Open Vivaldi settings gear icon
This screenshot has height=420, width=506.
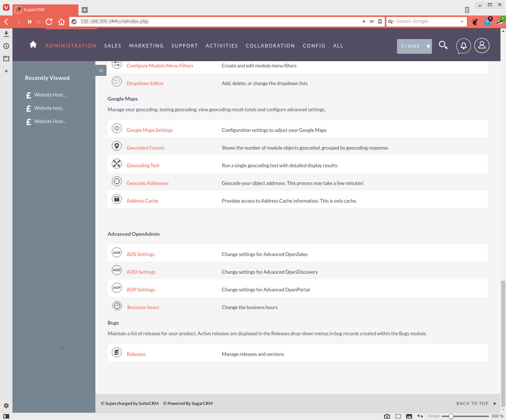point(6,406)
